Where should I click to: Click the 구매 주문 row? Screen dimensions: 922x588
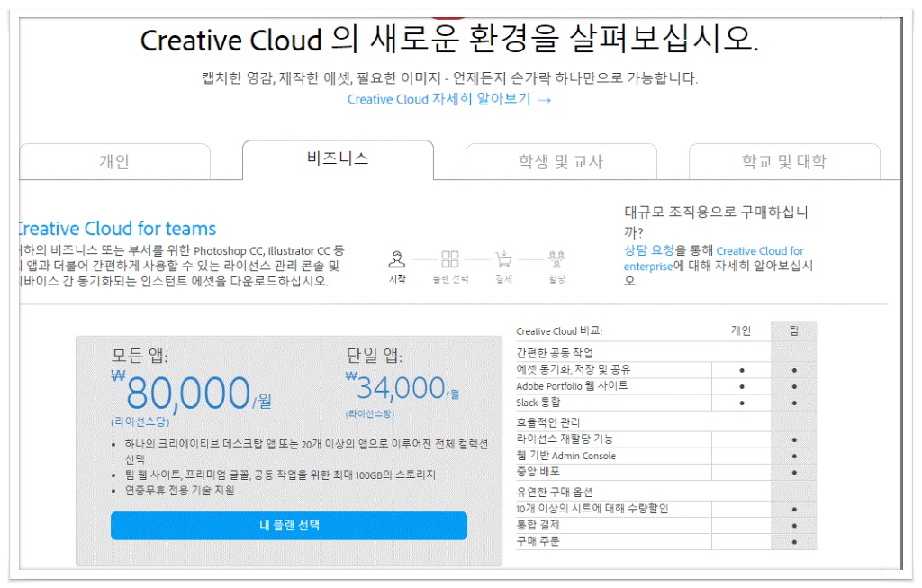coord(666,541)
